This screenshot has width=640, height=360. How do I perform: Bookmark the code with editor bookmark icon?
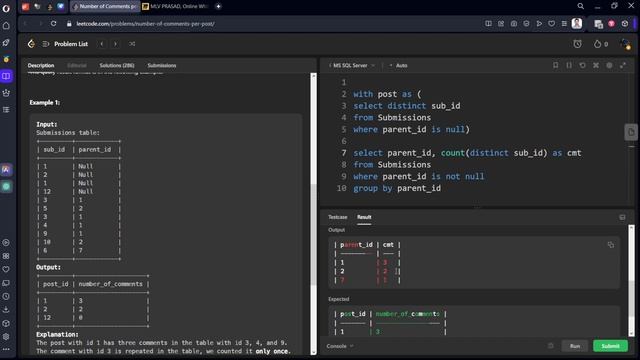(556, 65)
